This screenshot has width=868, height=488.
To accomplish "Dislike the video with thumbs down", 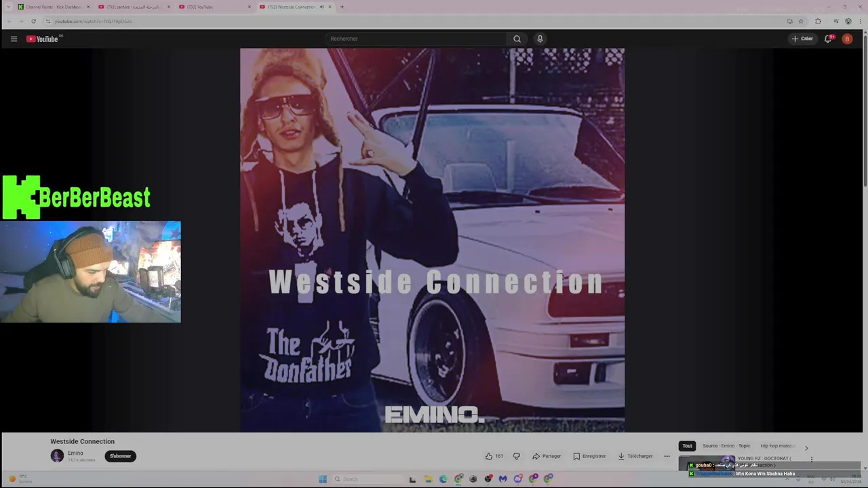I will tap(517, 456).
